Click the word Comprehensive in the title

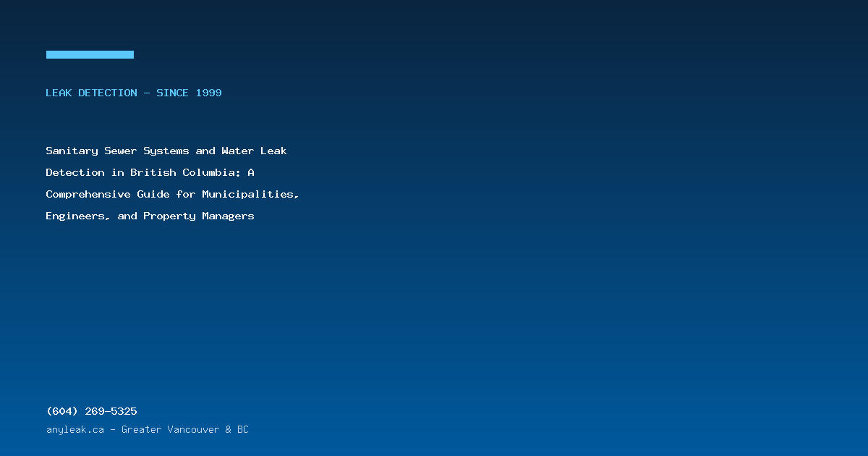88,195
